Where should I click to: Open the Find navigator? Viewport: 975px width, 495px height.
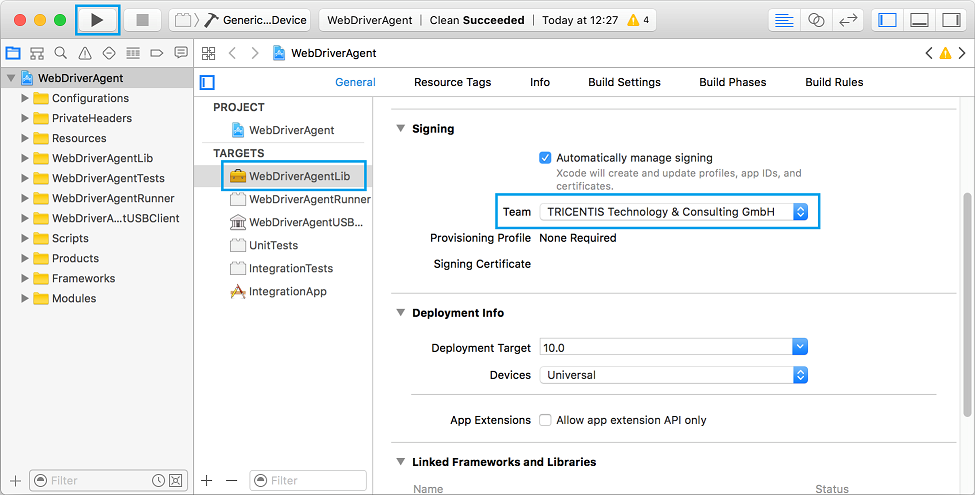[x=60, y=53]
